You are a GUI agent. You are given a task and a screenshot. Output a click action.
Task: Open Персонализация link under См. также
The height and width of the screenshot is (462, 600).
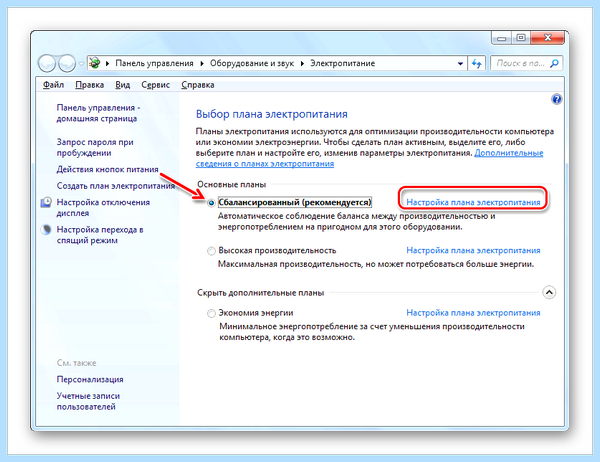90,379
